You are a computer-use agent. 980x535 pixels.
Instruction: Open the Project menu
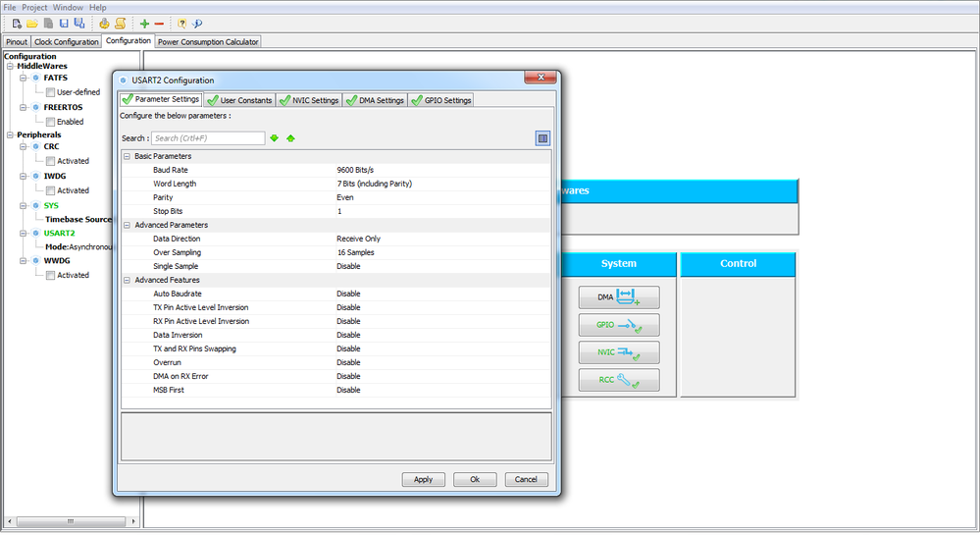coord(34,8)
